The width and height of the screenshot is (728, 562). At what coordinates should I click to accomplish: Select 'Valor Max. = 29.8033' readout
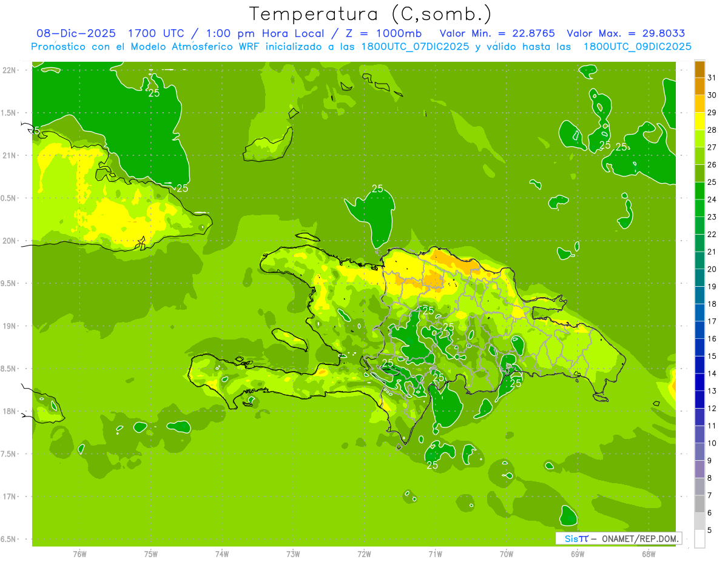626,33
